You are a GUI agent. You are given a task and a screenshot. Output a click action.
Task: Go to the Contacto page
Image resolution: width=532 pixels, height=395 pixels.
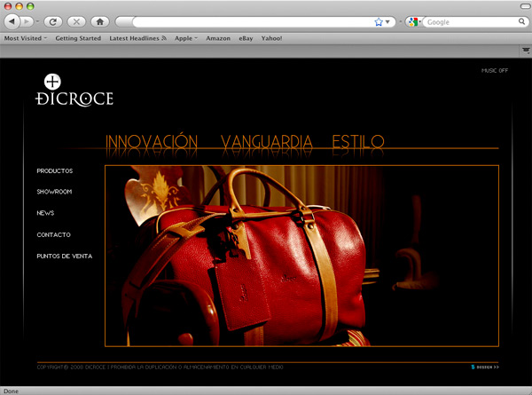coord(53,234)
